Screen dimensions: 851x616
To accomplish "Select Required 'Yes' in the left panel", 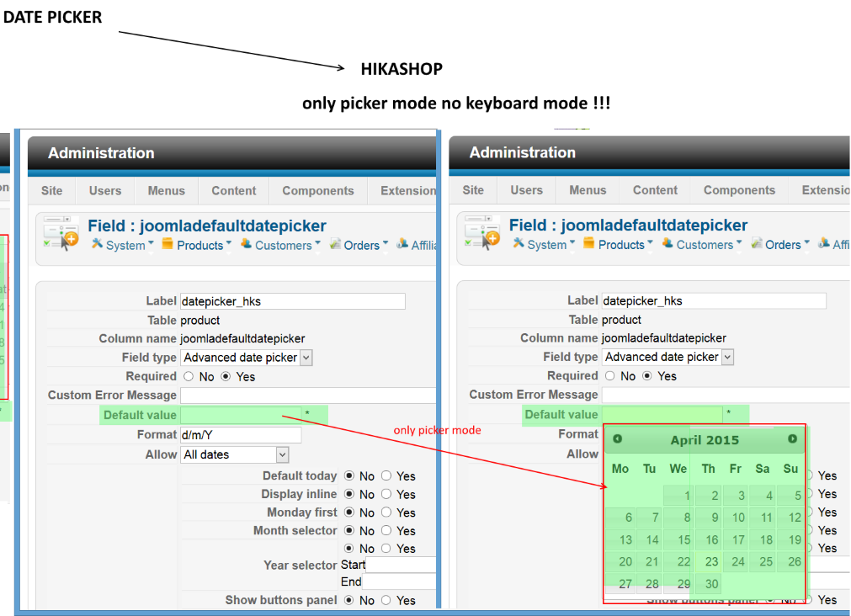I will click(x=226, y=376).
